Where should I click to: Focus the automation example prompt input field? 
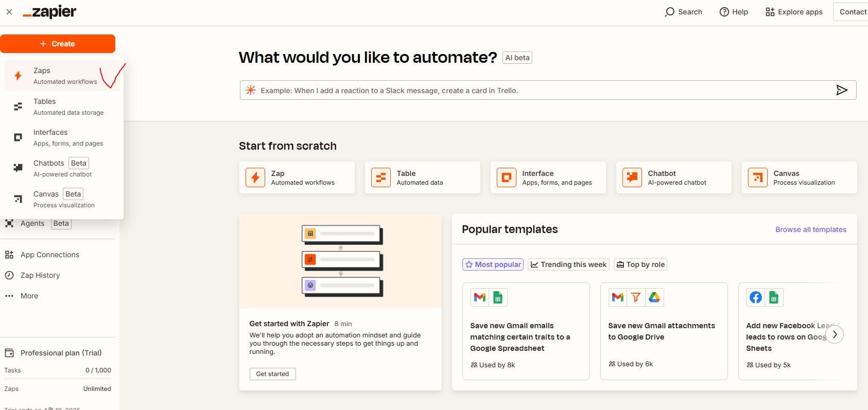541,91
